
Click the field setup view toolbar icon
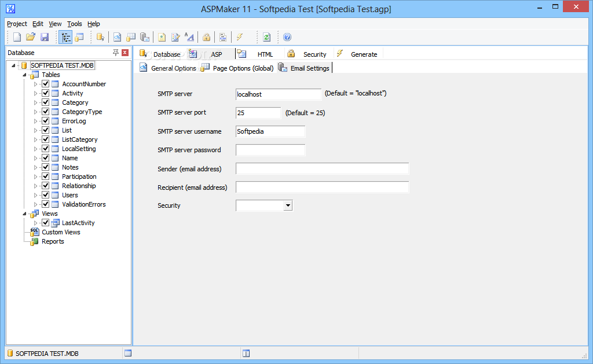[x=79, y=37]
